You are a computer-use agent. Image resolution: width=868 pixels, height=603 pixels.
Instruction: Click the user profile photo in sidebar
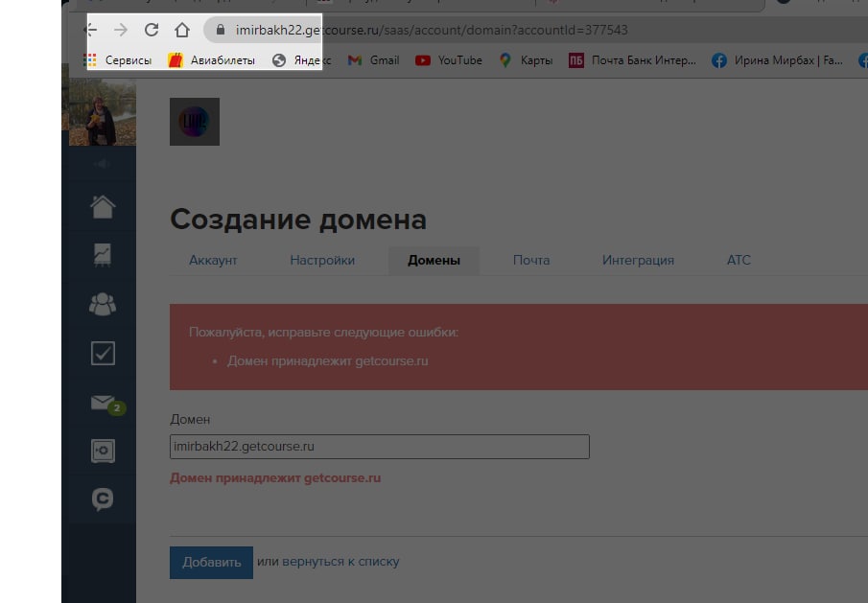(103, 112)
